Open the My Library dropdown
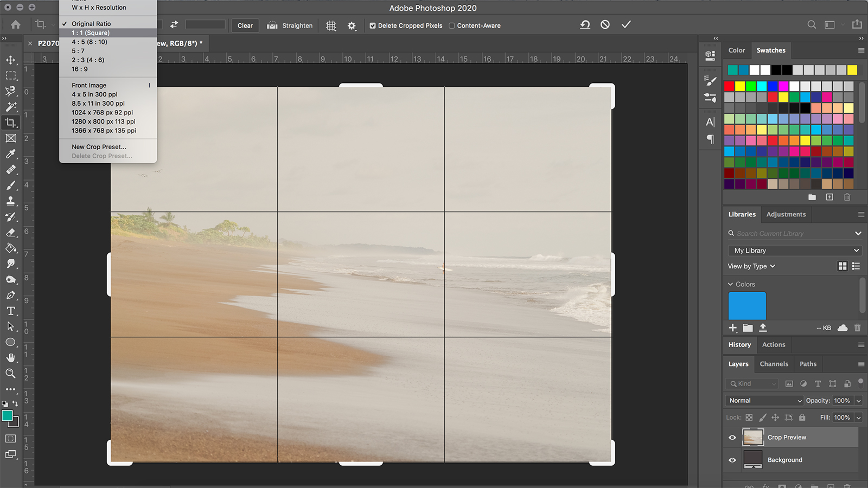Image resolution: width=868 pixels, height=488 pixels. [x=795, y=251]
